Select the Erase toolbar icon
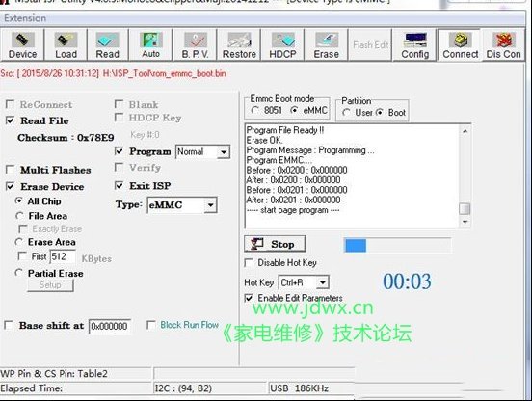 (326, 44)
